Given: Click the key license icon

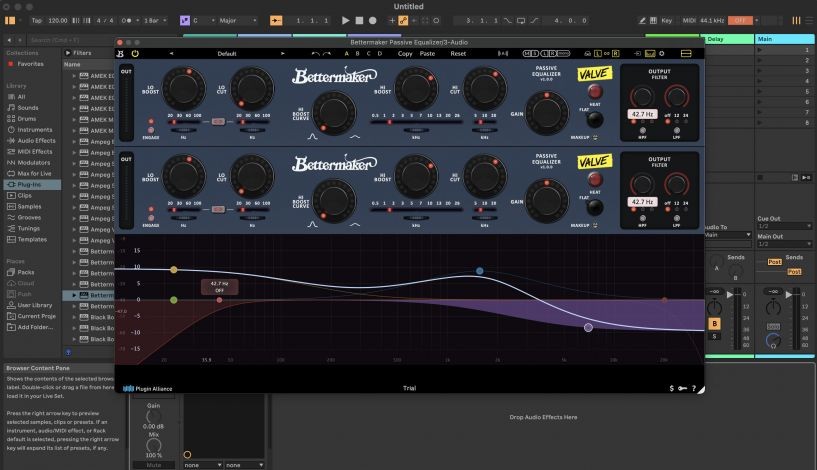Looking at the screenshot, I should (x=682, y=388).
